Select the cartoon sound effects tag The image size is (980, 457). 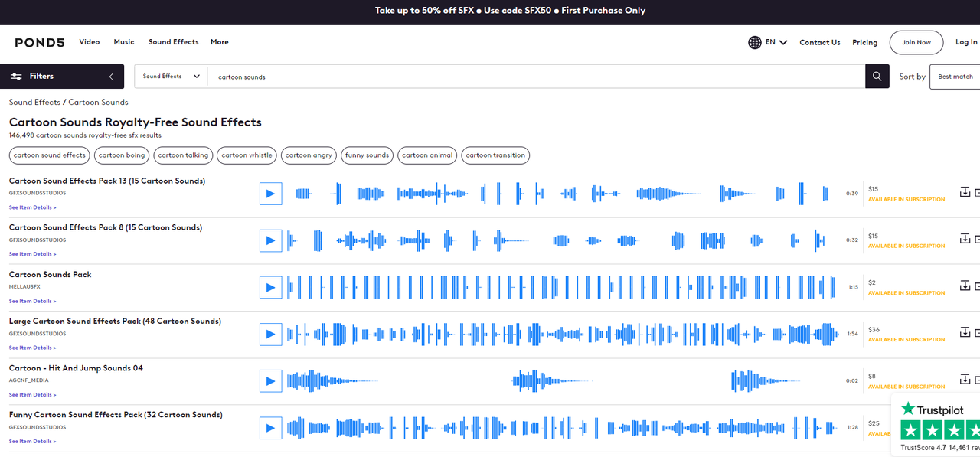[50, 155]
